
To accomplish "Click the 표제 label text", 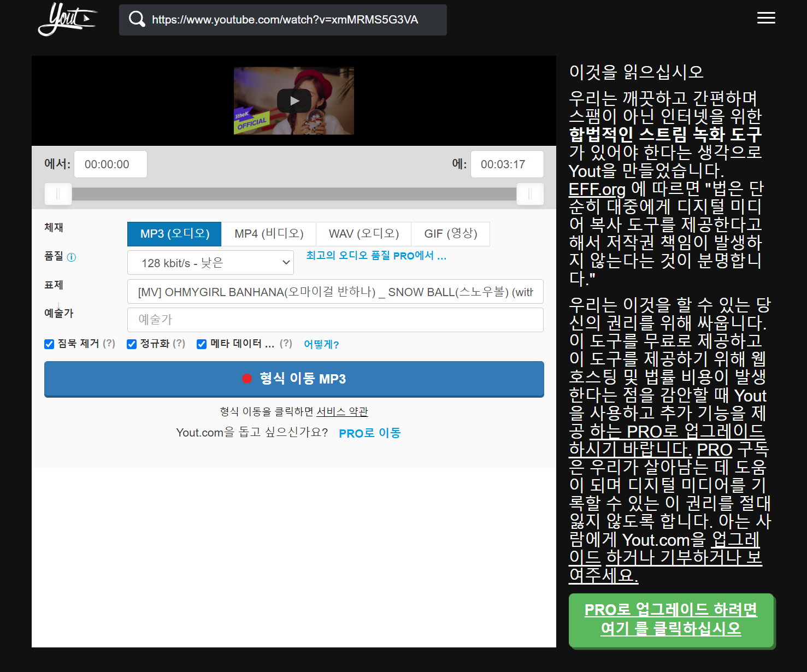I will pos(54,285).
